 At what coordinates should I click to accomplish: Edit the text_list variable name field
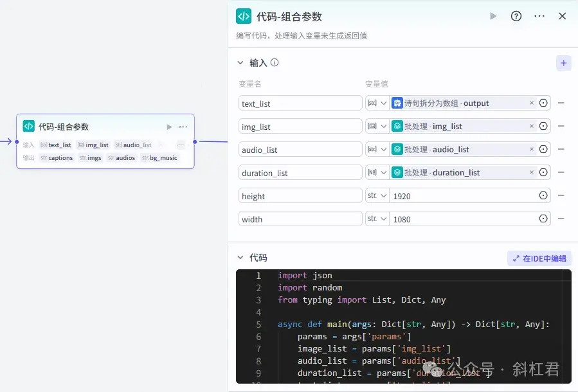click(x=300, y=103)
